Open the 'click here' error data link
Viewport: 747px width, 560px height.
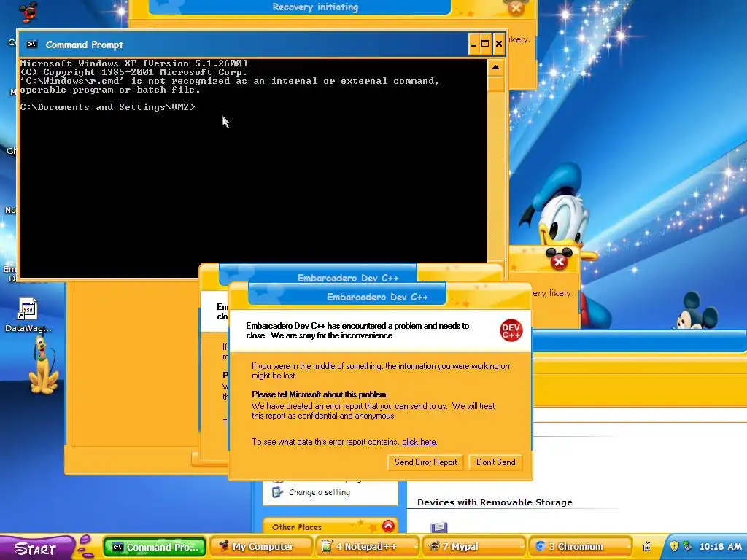pyautogui.click(x=419, y=442)
